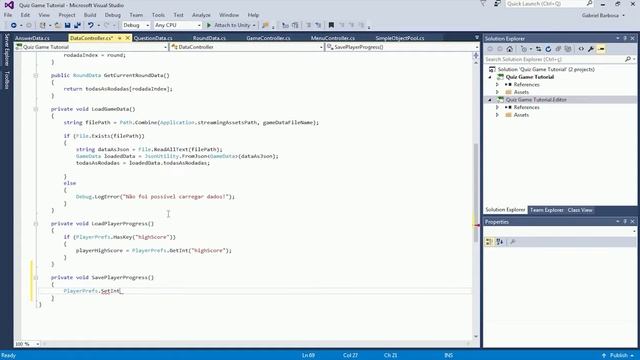
Task: Toggle a bookmark with the bookmark icon
Action: [x=331, y=25]
